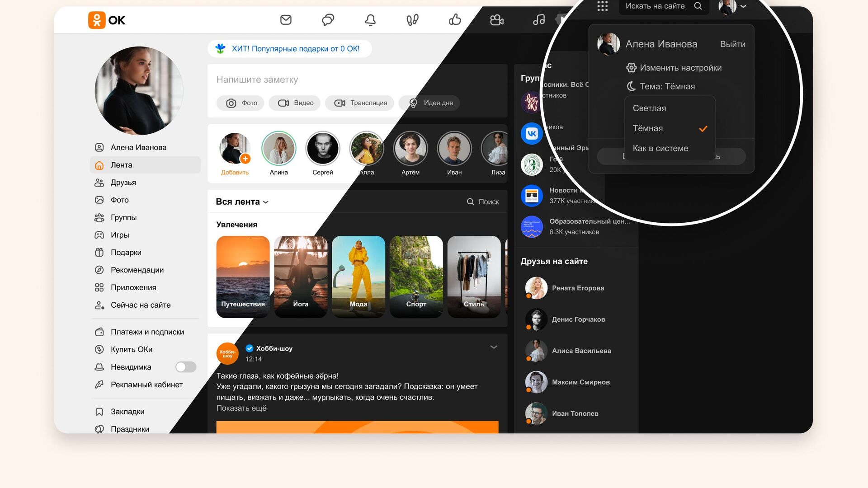Open the Стиль interest card
Screen dimensions: 868x488
click(x=474, y=277)
